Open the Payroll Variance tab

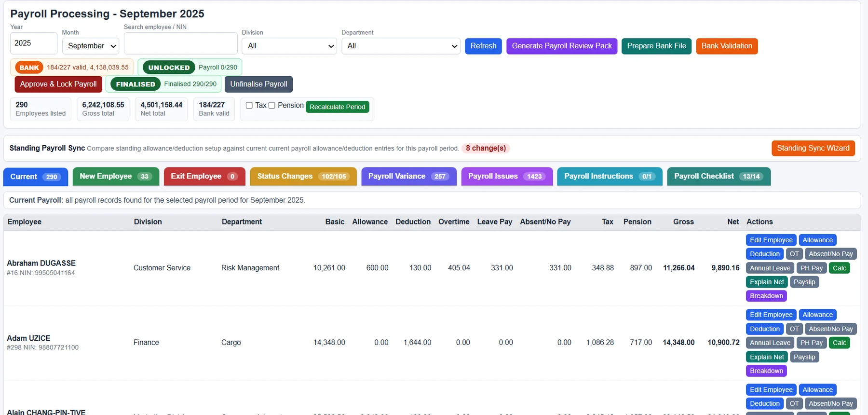click(x=409, y=177)
